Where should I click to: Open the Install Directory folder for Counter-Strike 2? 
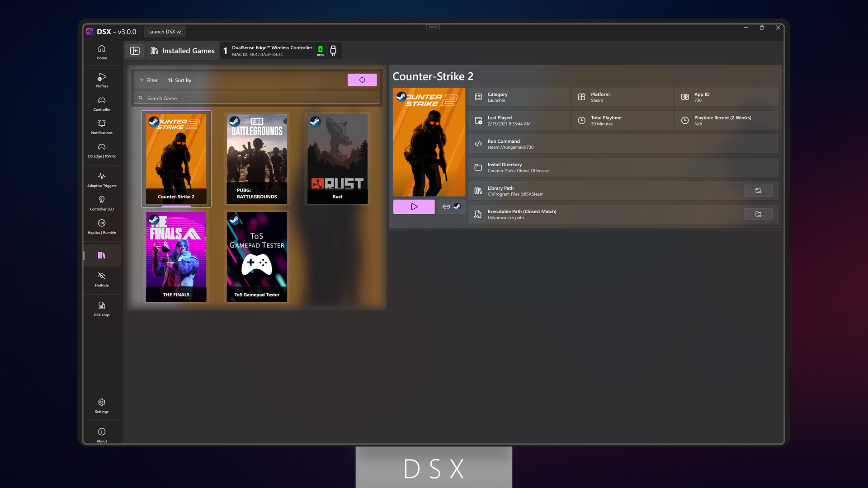pyautogui.click(x=623, y=167)
